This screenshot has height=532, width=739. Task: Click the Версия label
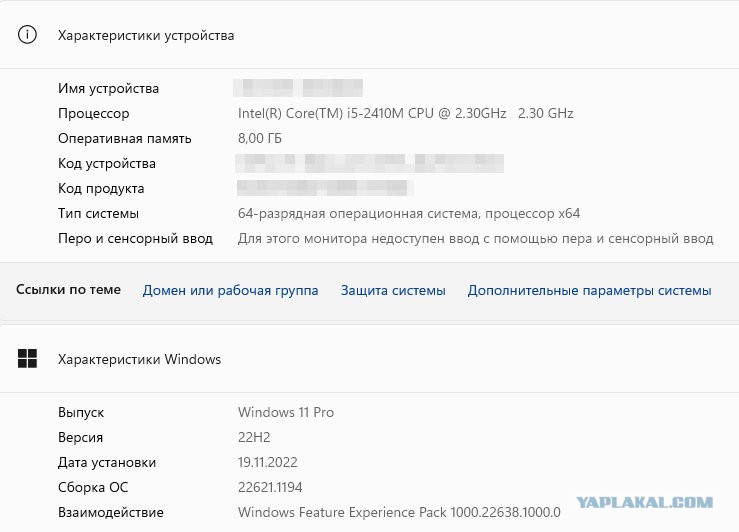[80, 437]
